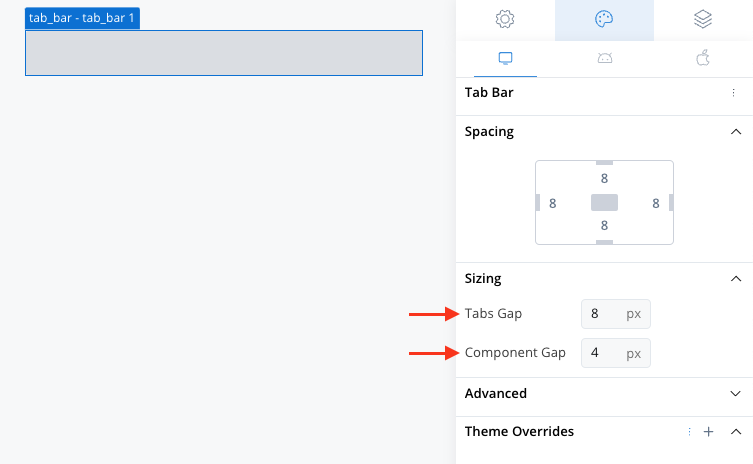
Task: Open the settings gear tab
Action: click(x=505, y=19)
